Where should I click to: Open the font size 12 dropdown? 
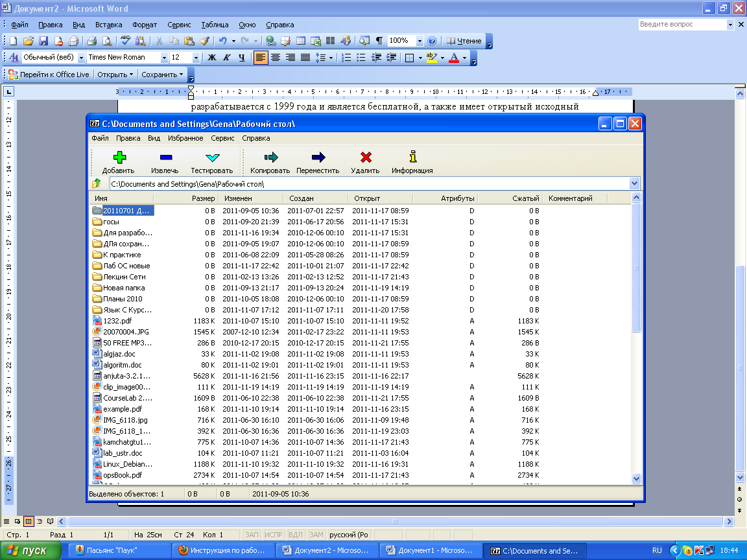coord(196,58)
